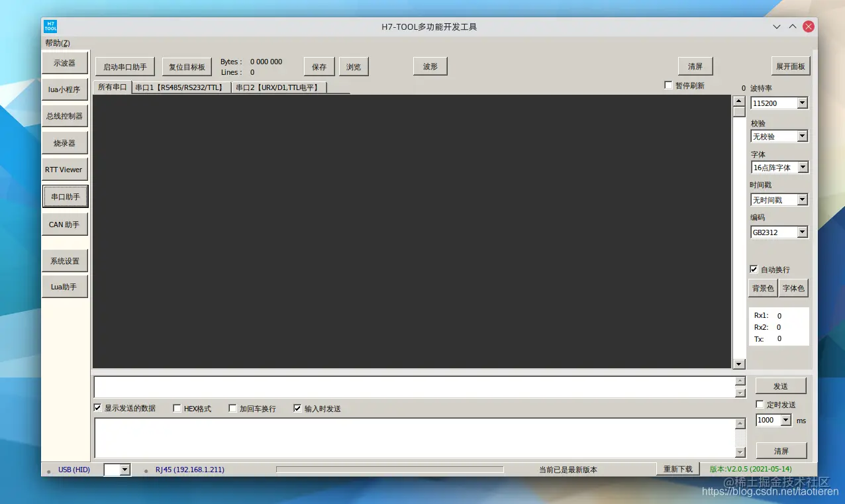Toggle the 暂停刷新 checkbox
Viewport: 845px width, 504px height.
pos(668,85)
